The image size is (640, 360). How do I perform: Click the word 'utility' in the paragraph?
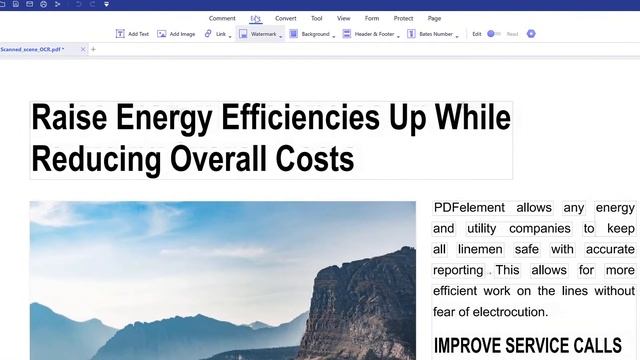481,228
